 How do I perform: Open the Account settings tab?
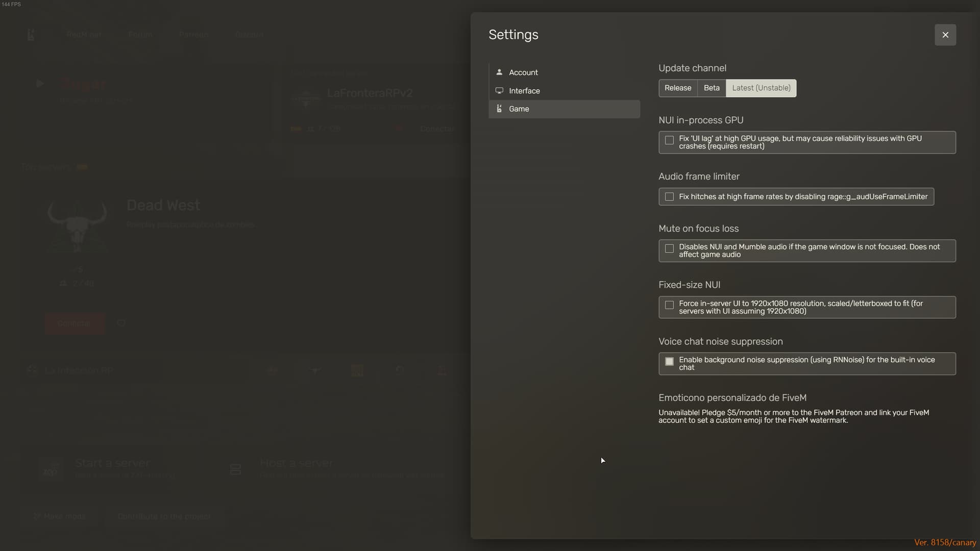coord(523,72)
